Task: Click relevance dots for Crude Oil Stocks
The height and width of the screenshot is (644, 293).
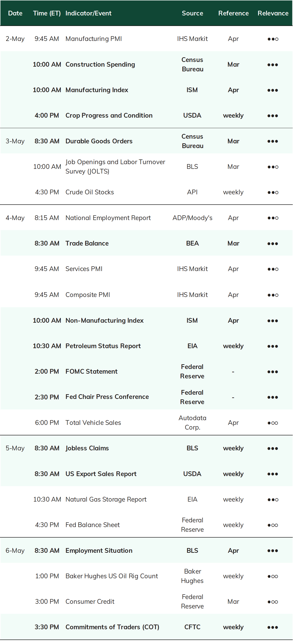Action: (273, 192)
